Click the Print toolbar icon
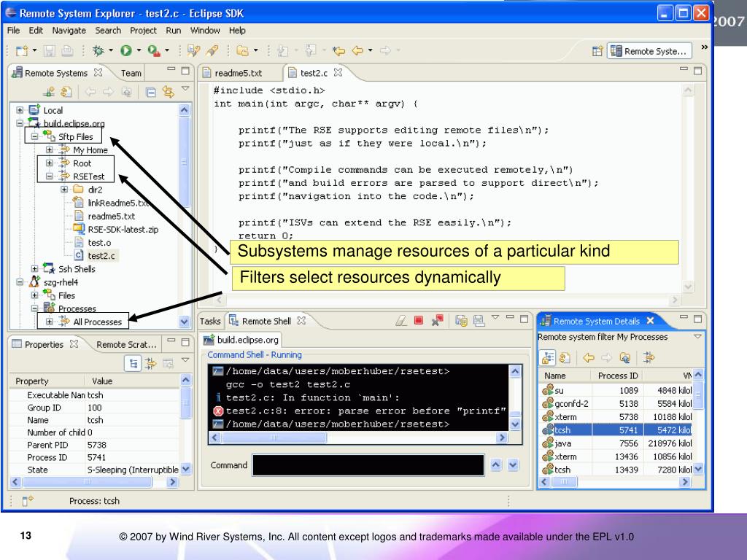747x560 pixels. pos(68,50)
